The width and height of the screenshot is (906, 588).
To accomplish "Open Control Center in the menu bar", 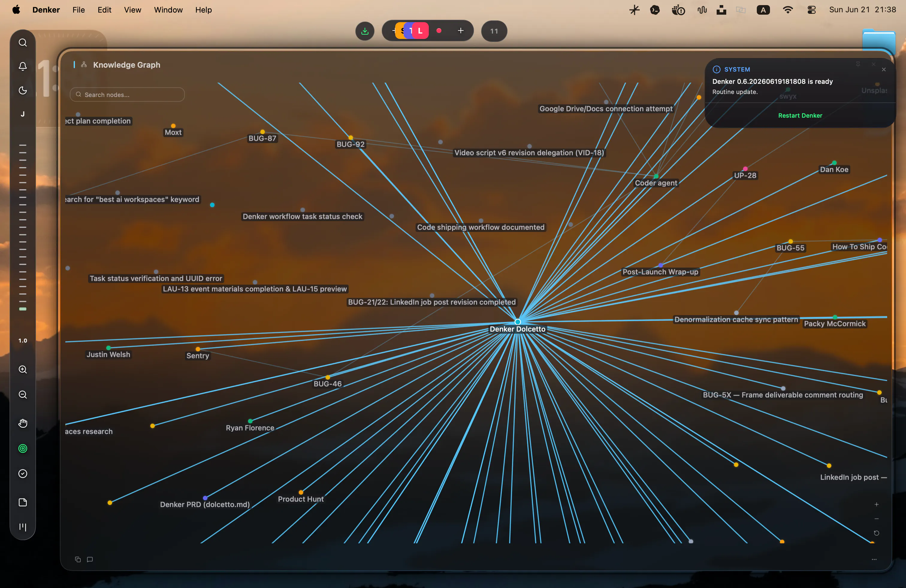I will [x=811, y=10].
